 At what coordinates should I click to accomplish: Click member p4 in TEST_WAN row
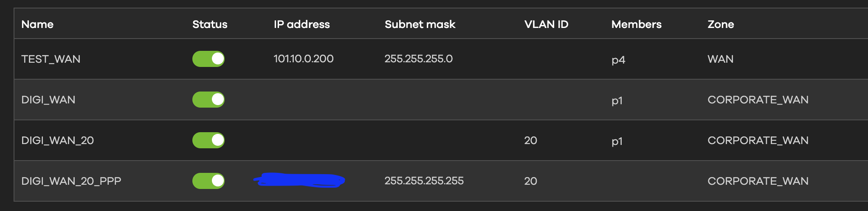point(618,60)
